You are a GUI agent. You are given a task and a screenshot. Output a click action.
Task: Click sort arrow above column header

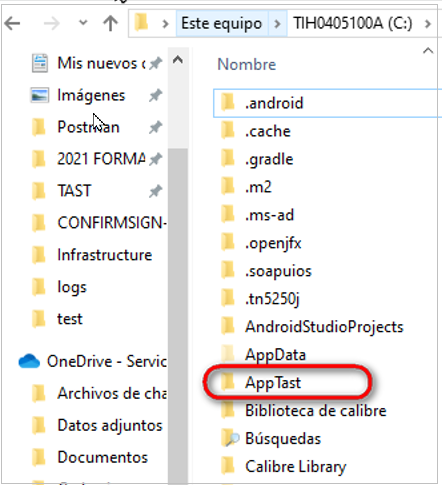pyautogui.click(x=428, y=51)
